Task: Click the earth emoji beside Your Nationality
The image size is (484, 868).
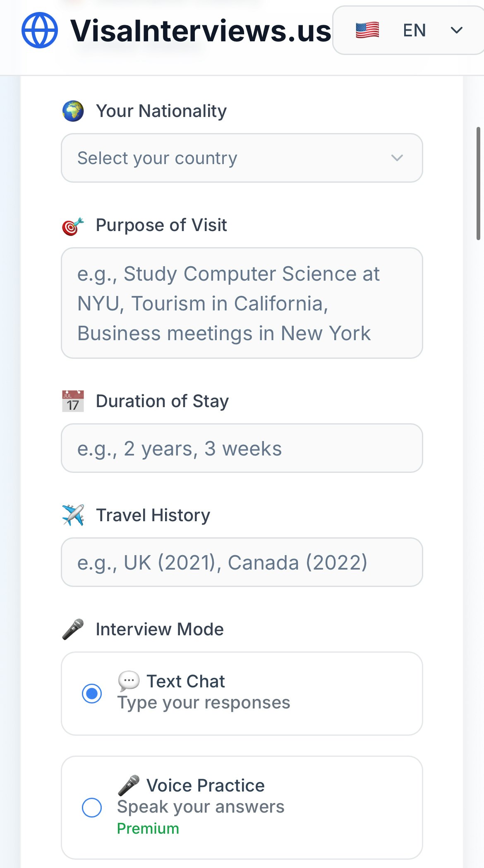Action: click(73, 111)
